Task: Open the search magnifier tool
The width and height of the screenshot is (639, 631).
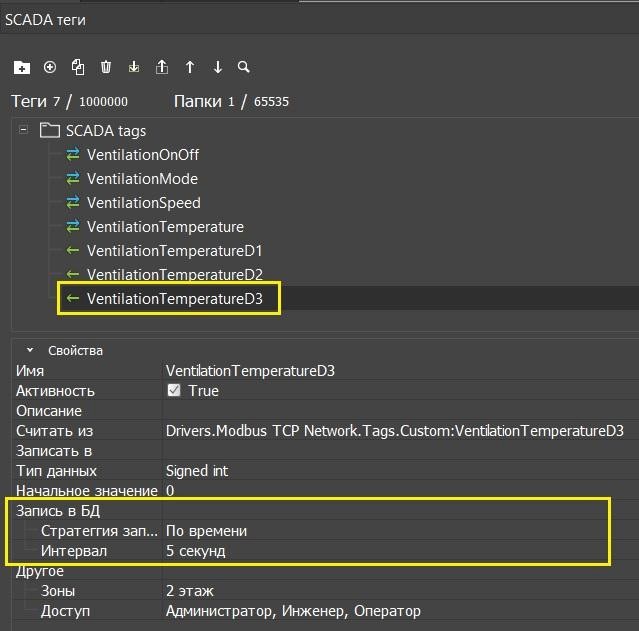Action: [x=244, y=67]
